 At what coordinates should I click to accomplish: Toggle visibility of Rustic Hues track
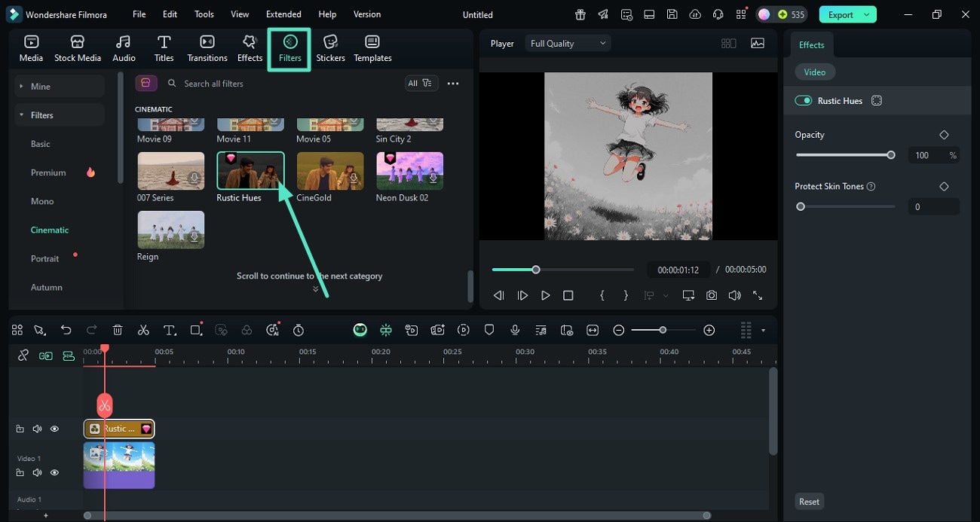pyautogui.click(x=54, y=429)
